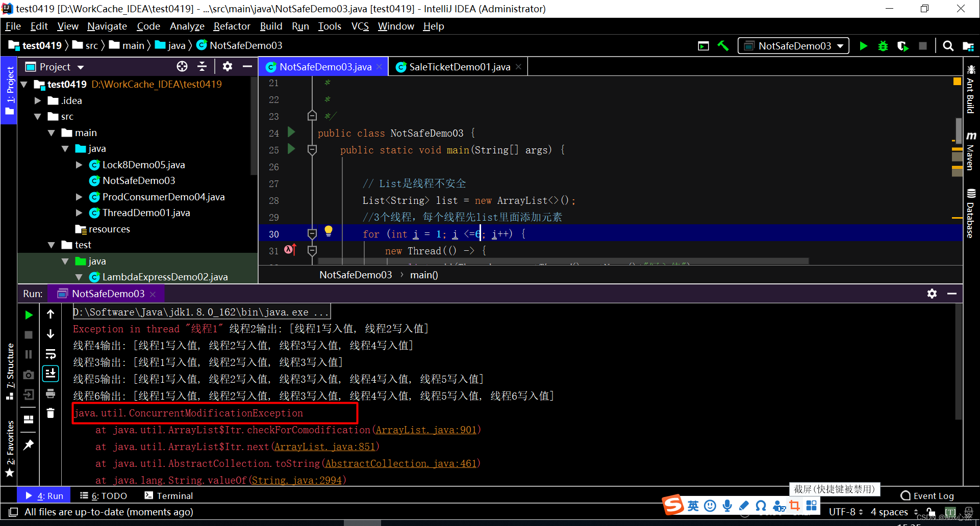Start debugging with the bug icon

(x=883, y=45)
